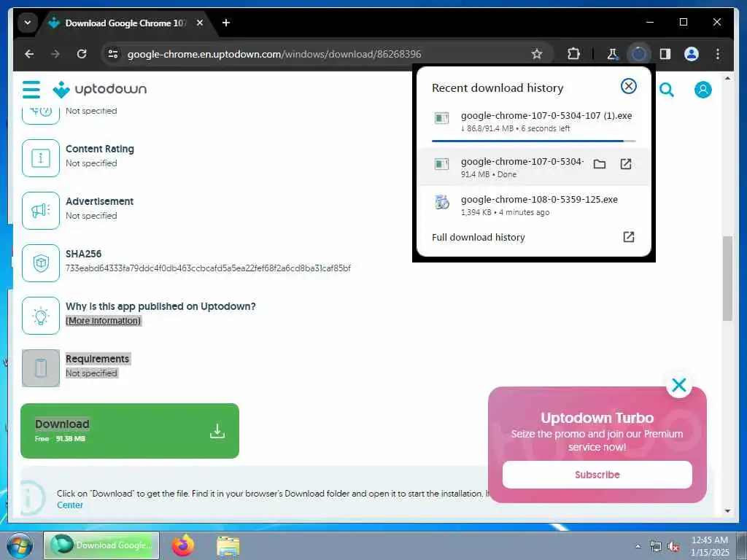Select google-chrome-108-0-5359-125.exe download entry

pyautogui.click(x=533, y=205)
